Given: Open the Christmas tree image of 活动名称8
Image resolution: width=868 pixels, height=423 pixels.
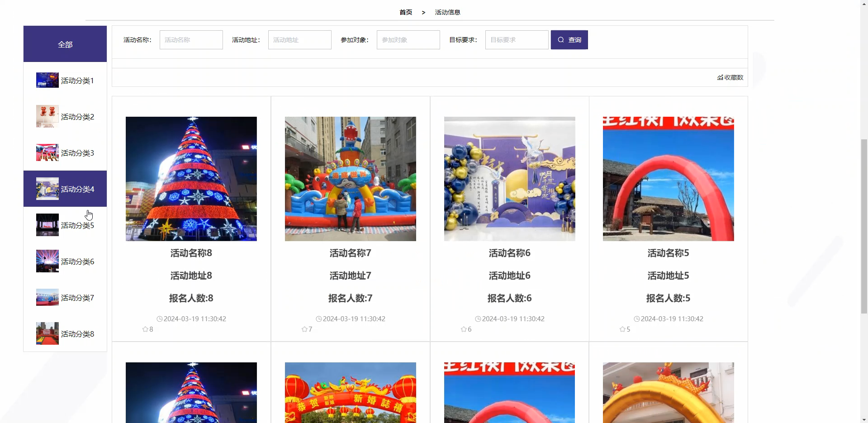Looking at the screenshot, I should click(191, 179).
